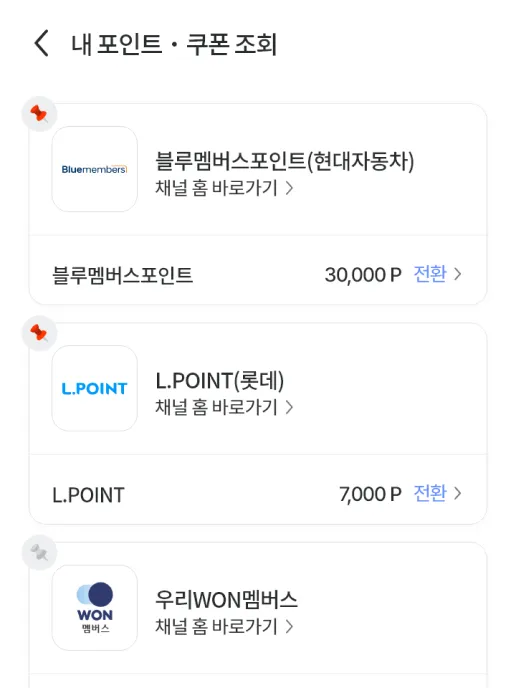Select the 우리WON멤버스 title
The width and height of the screenshot is (516, 688).
point(226,600)
